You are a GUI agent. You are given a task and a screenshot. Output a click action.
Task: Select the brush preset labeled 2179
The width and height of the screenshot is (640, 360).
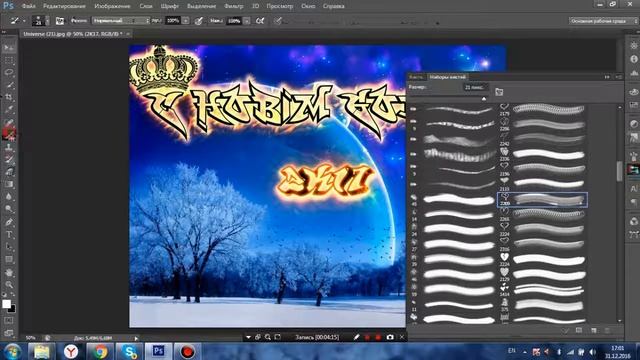(x=543, y=109)
